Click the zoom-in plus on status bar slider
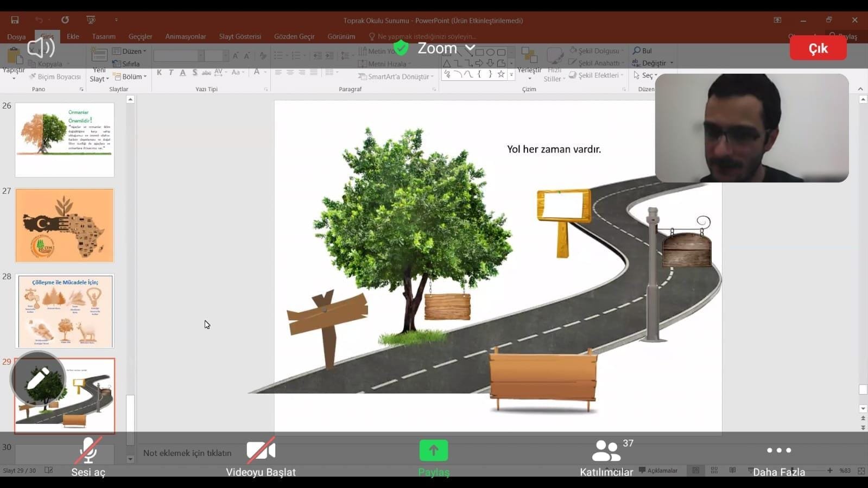Viewport: 868px width, 488px height. [x=829, y=471]
